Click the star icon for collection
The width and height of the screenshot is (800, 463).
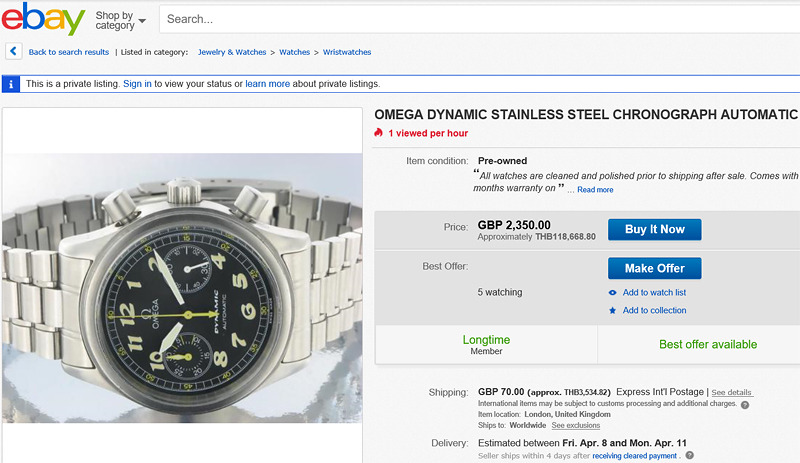[x=613, y=311]
